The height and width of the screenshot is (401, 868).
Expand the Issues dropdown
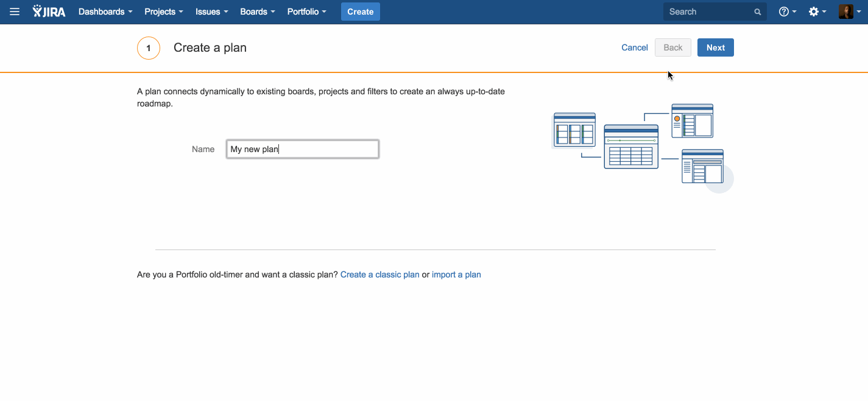tap(211, 12)
